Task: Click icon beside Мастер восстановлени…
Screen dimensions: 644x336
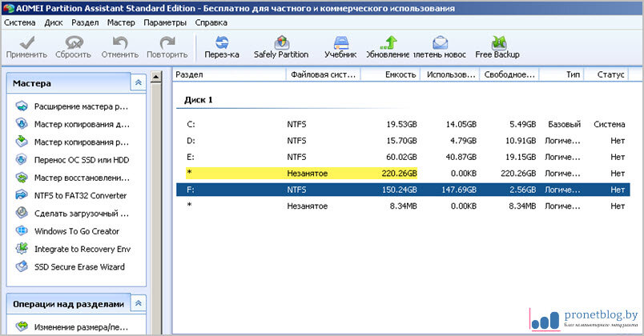Action: pos(22,178)
